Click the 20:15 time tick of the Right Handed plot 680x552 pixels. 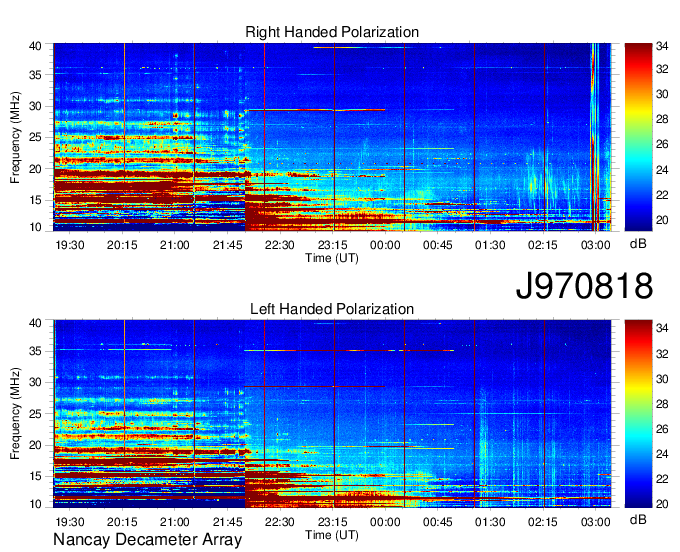122,245
